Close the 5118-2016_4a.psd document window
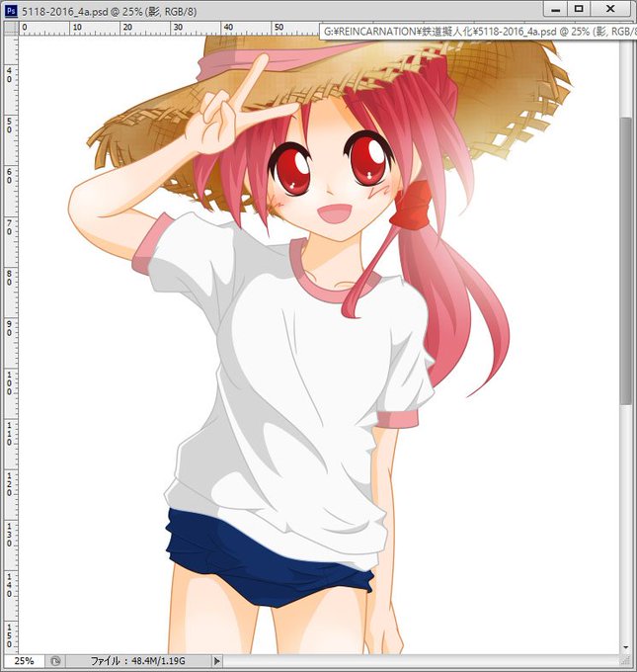Image resolution: width=637 pixels, height=672 pixels. [610, 10]
